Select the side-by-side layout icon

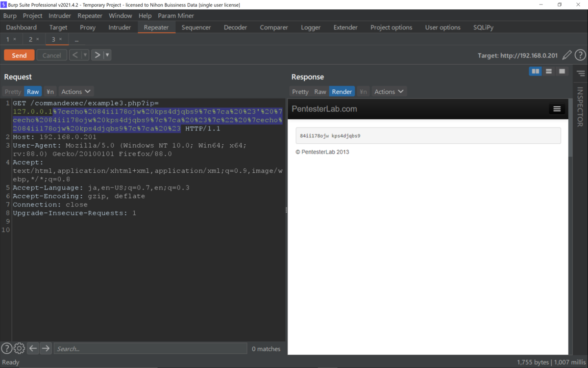tap(536, 72)
